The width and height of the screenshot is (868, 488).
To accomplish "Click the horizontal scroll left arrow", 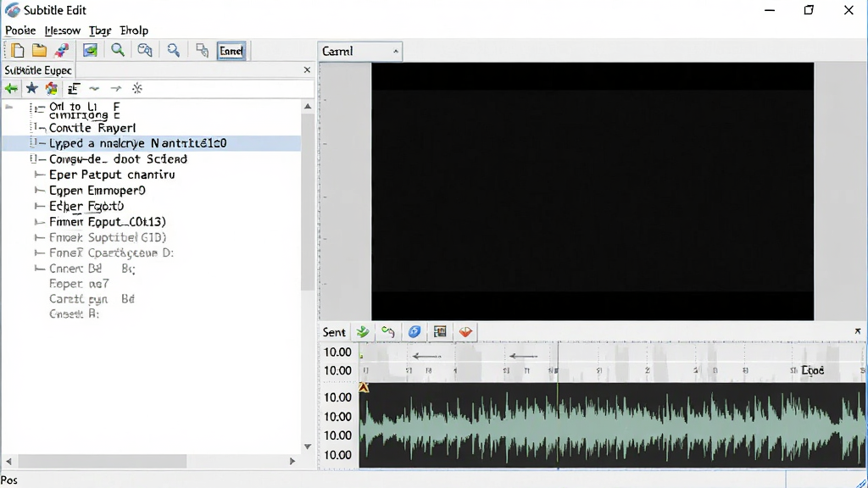I will (x=8, y=461).
